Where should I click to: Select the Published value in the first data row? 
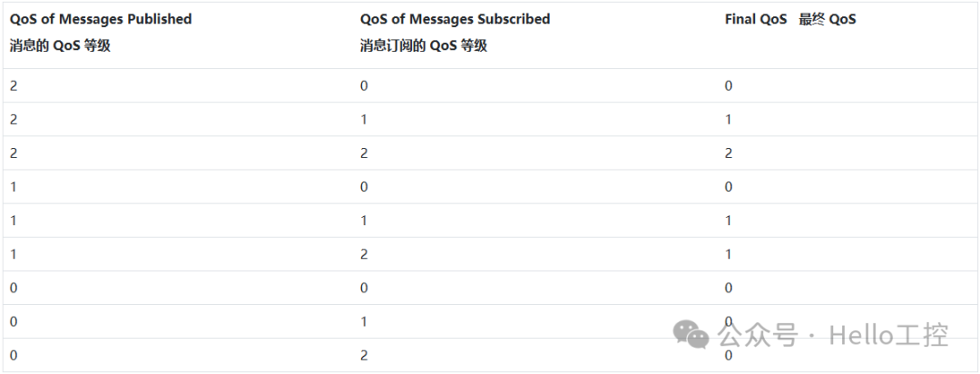(x=14, y=85)
